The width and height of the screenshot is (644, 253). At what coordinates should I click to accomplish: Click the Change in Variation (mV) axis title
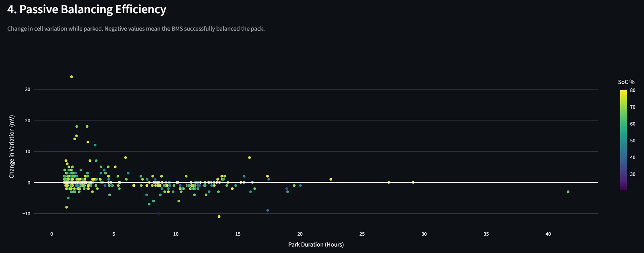(12, 147)
